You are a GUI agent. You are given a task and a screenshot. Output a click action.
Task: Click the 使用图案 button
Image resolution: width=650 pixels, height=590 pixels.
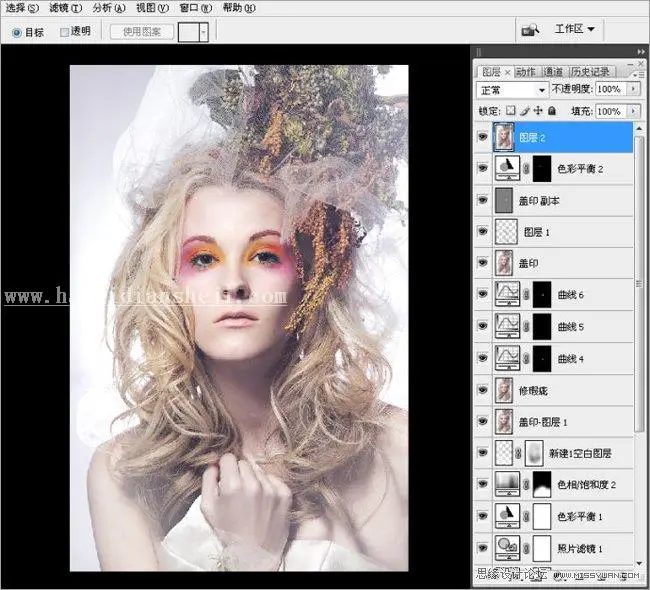(142, 32)
